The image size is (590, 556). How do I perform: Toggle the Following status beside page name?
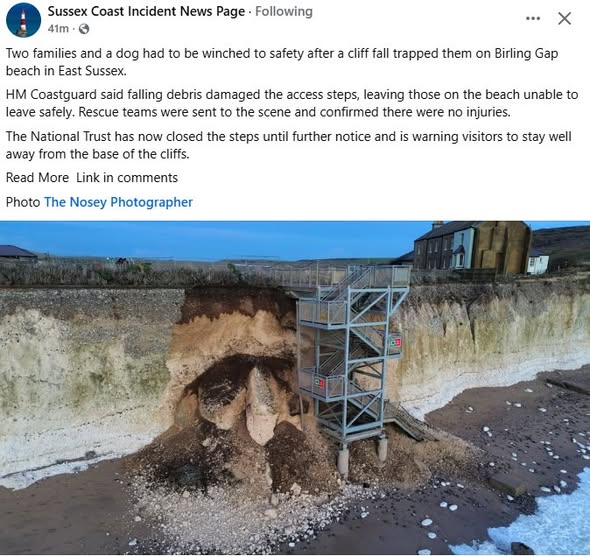284,11
